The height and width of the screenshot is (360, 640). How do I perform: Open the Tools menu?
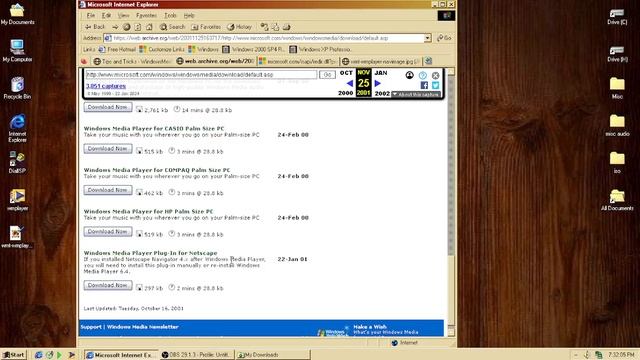pyautogui.click(x=170, y=16)
